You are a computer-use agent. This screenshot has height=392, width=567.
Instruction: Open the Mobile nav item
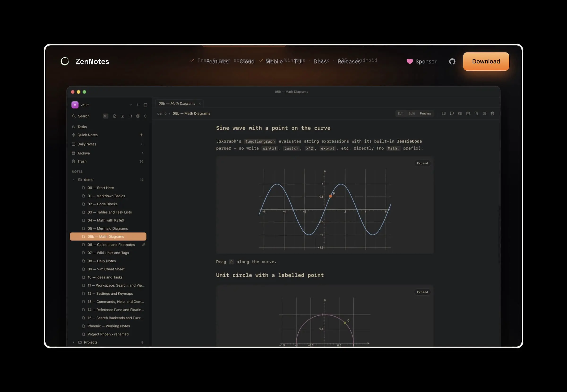coord(274,61)
